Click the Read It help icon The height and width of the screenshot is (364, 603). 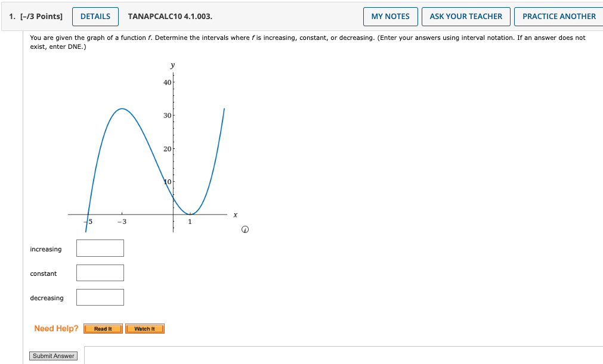pyautogui.click(x=103, y=328)
